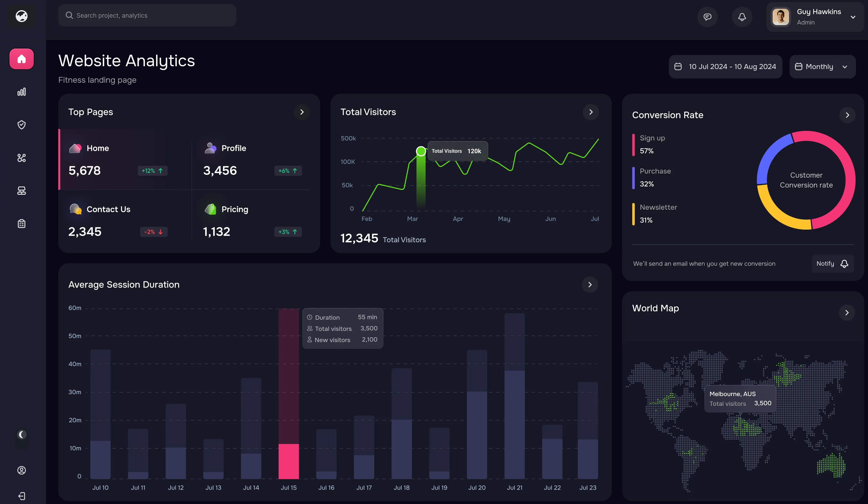Open the date range picker

point(725,67)
